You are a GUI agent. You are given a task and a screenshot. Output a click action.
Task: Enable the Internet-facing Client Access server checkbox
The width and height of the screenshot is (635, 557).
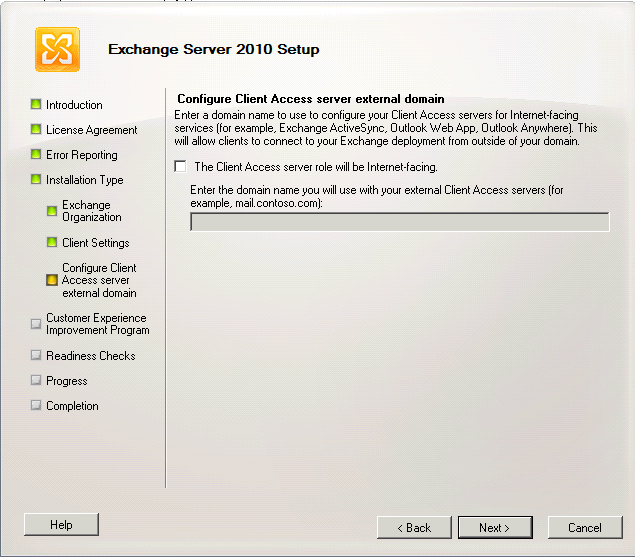(180, 166)
